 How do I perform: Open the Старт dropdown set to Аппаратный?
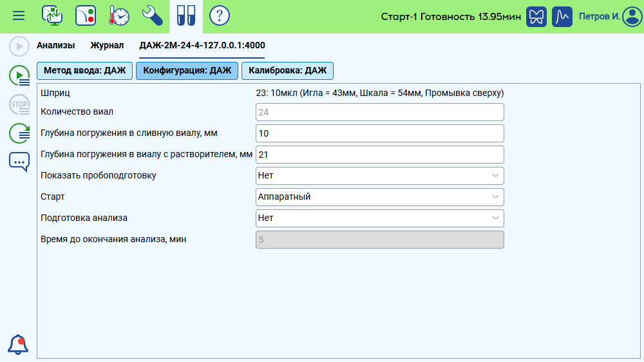(379, 196)
